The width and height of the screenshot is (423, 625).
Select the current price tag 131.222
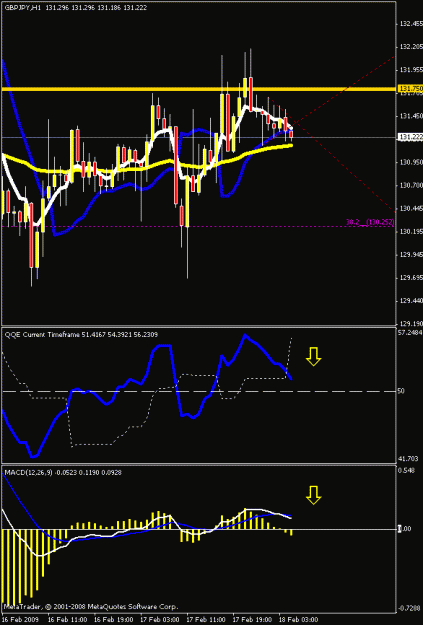click(410, 137)
